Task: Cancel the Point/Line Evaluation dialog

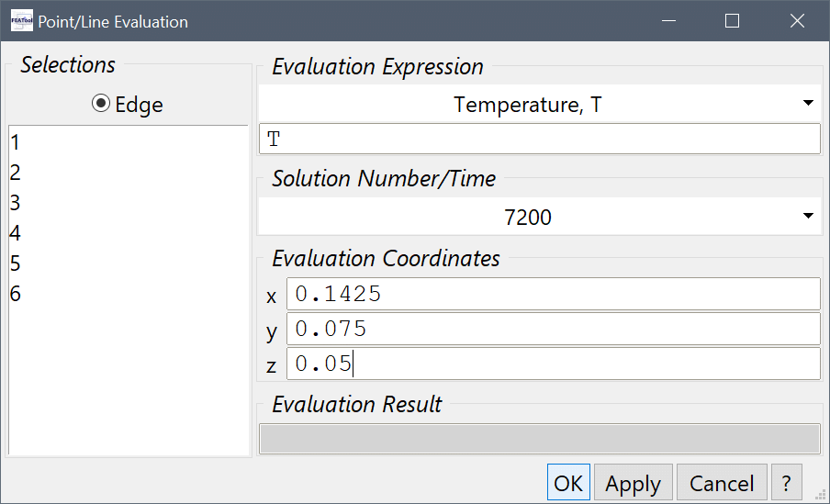Action: coord(722,483)
